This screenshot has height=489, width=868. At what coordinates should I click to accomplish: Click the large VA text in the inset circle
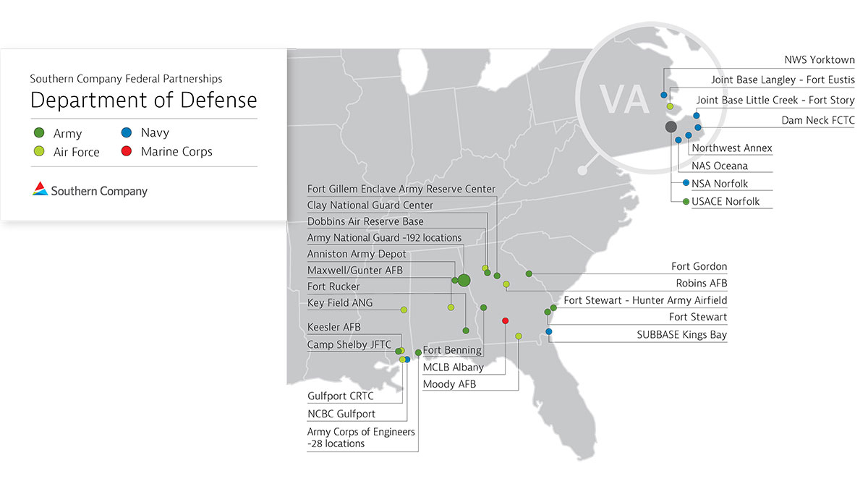point(622,100)
